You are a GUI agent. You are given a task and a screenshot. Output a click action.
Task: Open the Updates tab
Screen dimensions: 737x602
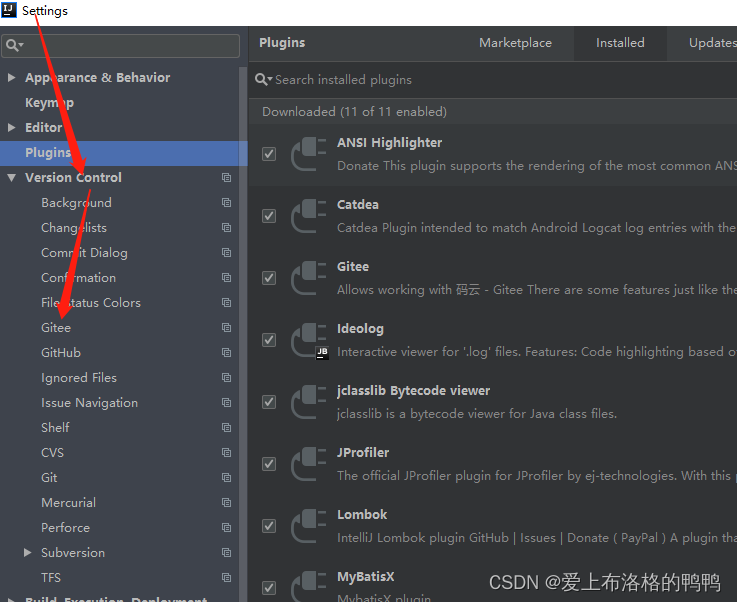[713, 43]
